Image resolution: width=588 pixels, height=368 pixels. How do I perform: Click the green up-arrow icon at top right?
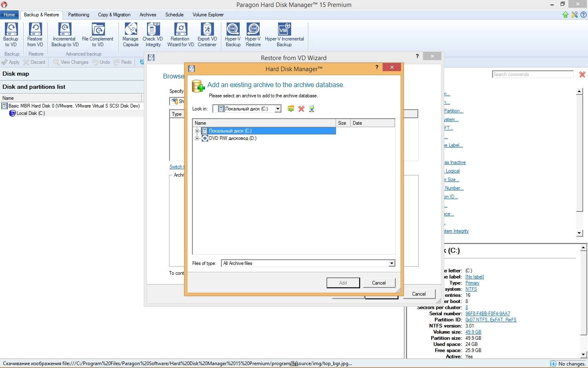pyautogui.click(x=566, y=15)
